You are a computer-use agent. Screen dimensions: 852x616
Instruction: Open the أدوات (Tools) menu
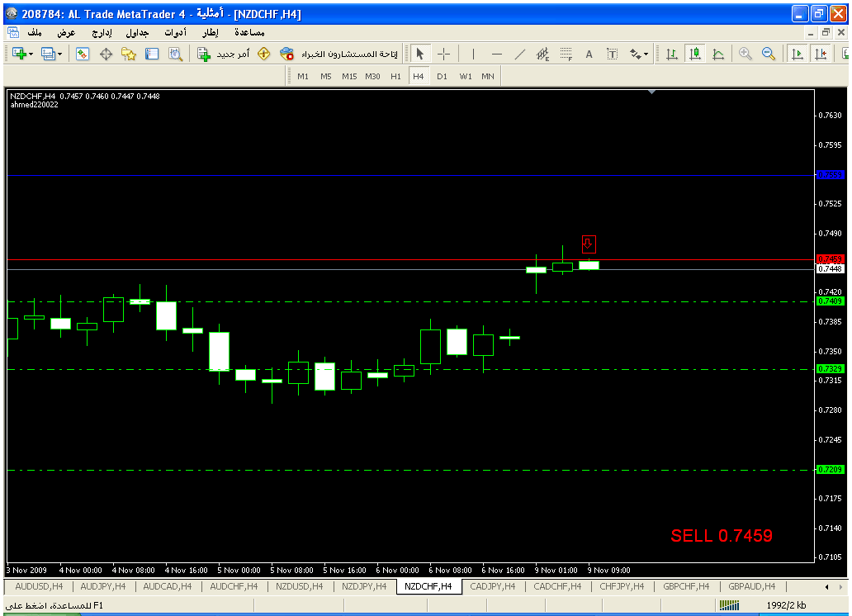[175, 32]
